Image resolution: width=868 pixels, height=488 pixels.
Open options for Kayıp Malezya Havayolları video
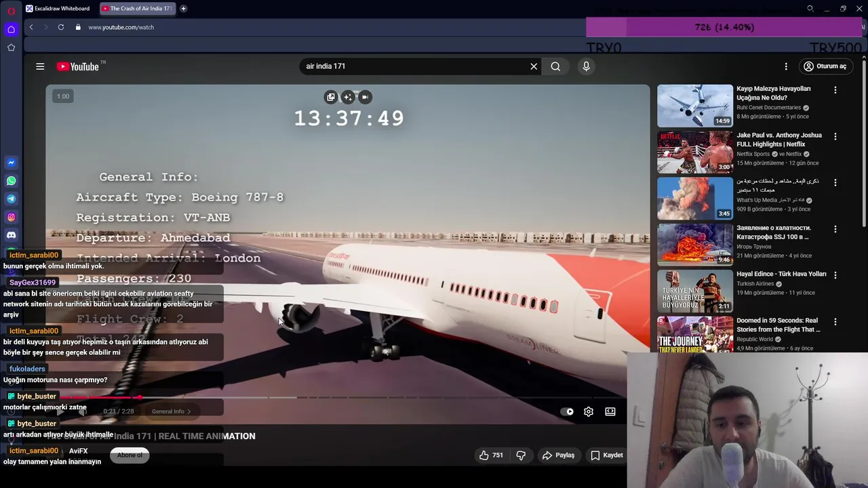pos(835,89)
